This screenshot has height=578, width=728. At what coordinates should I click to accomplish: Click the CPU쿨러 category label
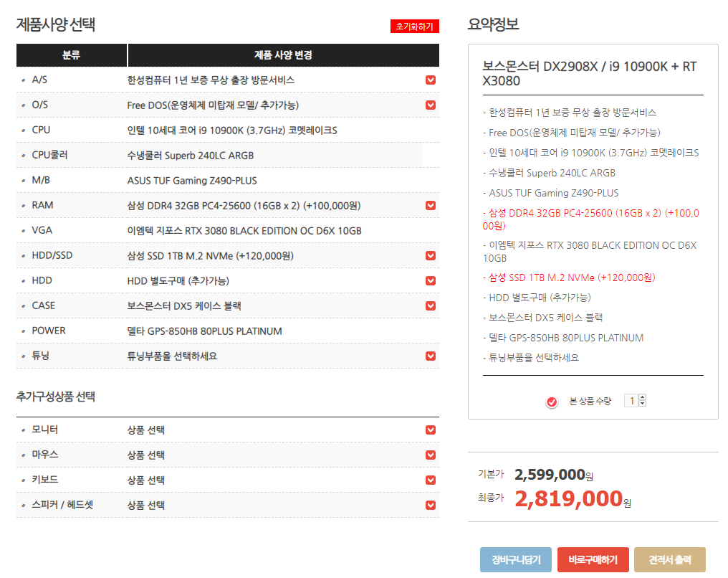[x=49, y=155]
